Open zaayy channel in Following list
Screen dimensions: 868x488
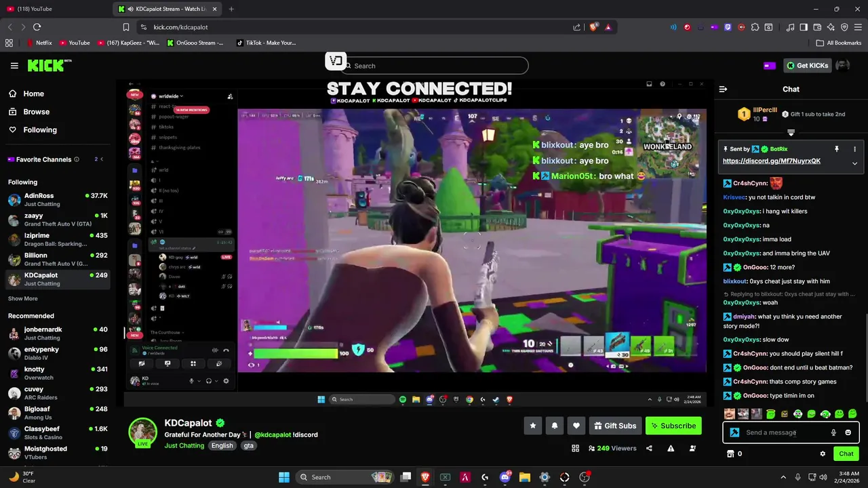(x=57, y=220)
